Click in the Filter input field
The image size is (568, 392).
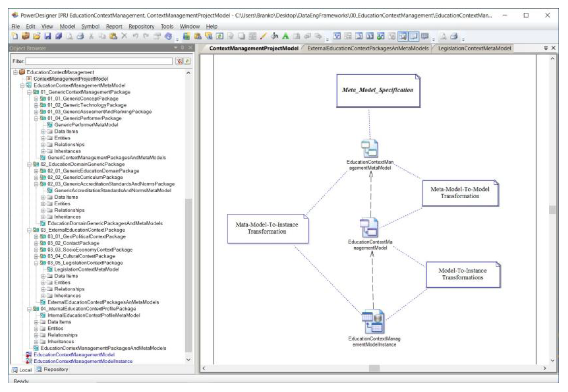[99, 61]
